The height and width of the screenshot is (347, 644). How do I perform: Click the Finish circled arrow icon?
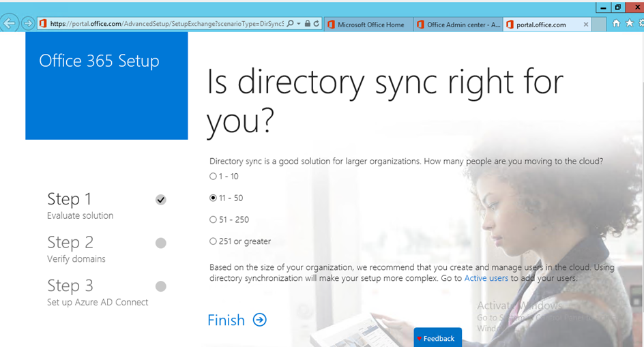[259, 320]
